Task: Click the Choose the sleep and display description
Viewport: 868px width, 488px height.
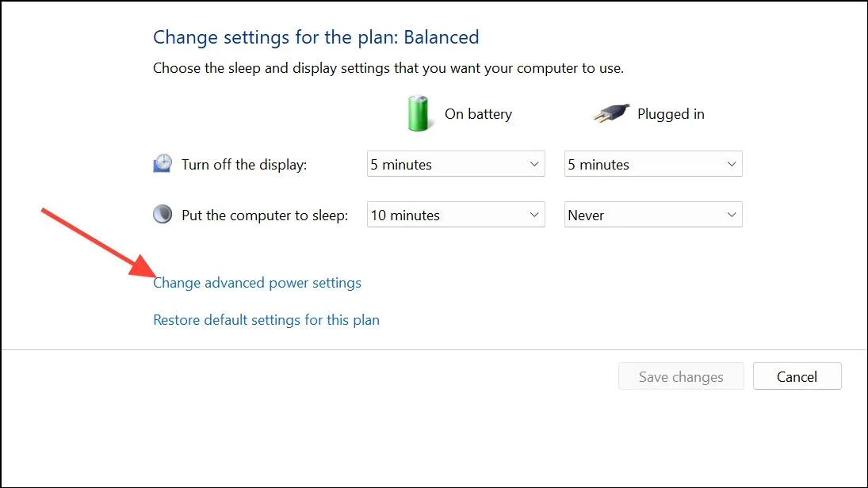Action: coord(388,68)
